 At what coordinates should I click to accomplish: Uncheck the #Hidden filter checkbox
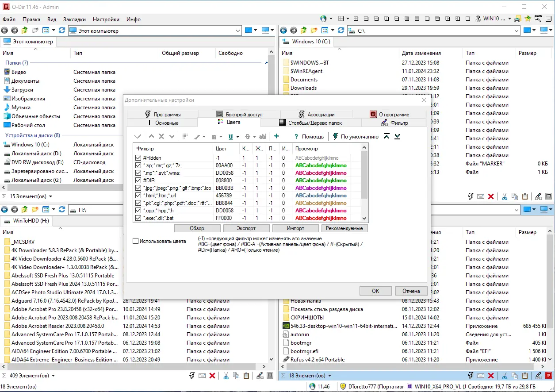[138, 158]
